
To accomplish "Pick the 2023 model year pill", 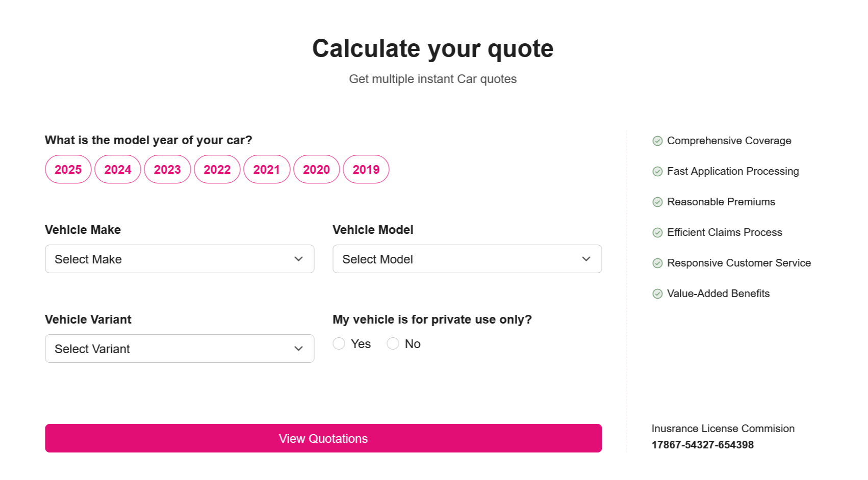I will pos(167,169).
